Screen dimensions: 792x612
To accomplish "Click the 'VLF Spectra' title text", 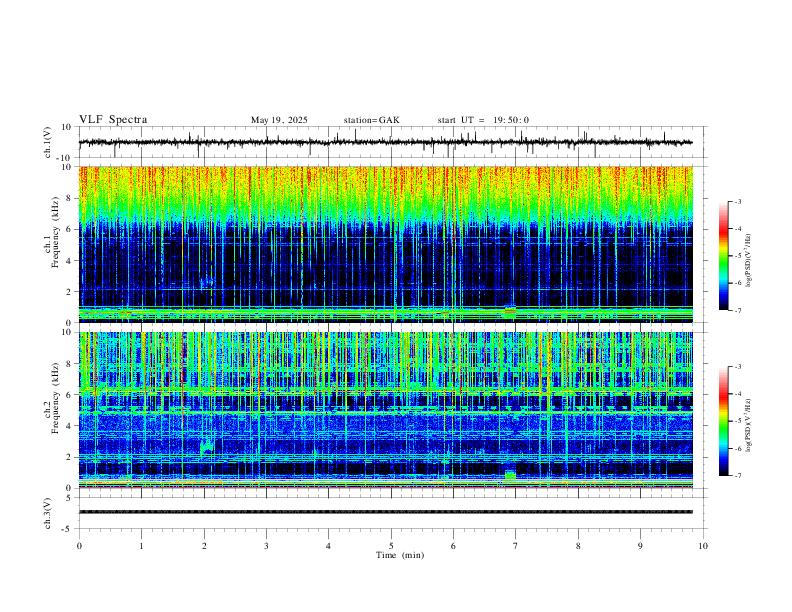I will (x=113, y=120).
